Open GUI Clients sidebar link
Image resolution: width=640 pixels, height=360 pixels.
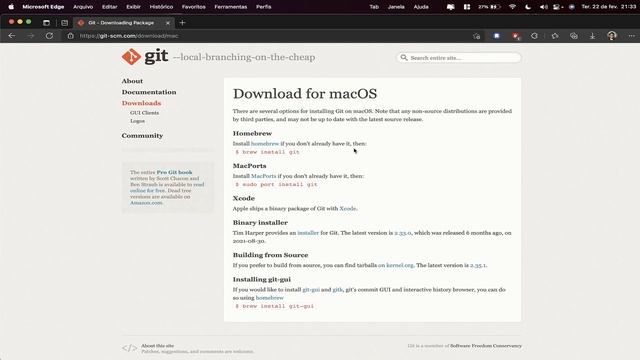coord(144,113)
